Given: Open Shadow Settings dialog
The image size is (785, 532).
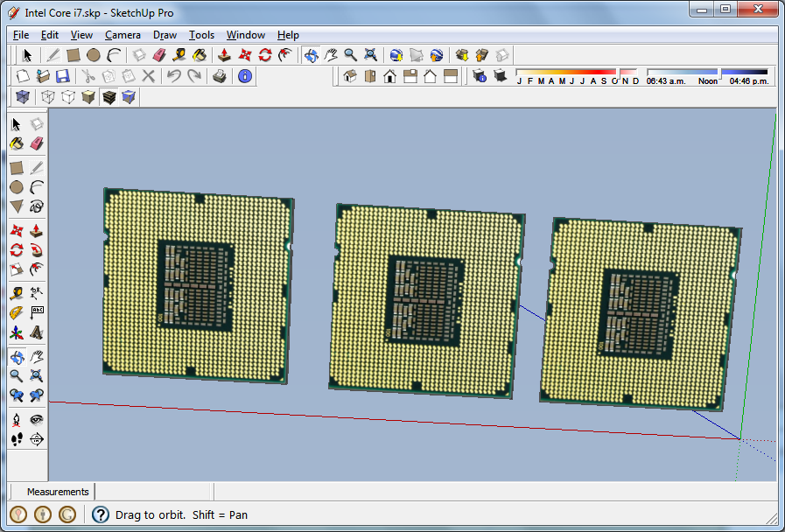Looking at the screenshot, I should (x=479, y=76).
